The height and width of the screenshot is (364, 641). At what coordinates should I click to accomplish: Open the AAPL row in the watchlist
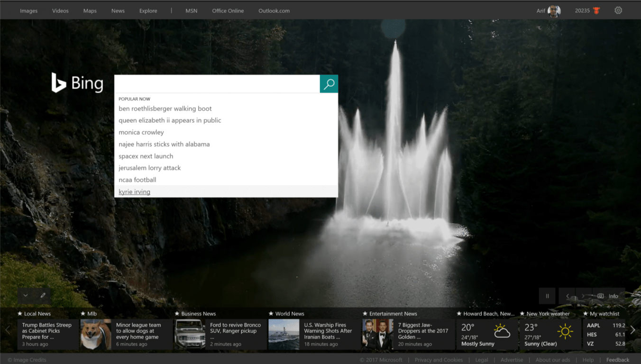click(606, 326)
